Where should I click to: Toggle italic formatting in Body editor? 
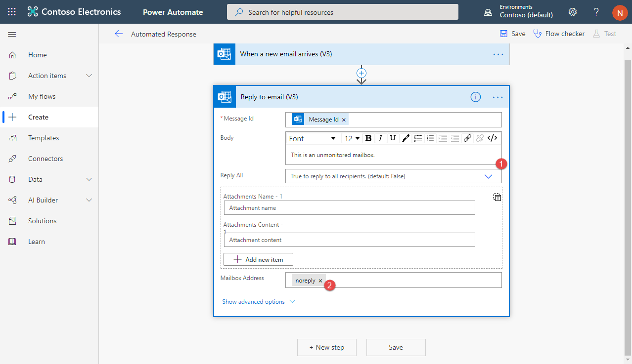[x=381, y=138]
